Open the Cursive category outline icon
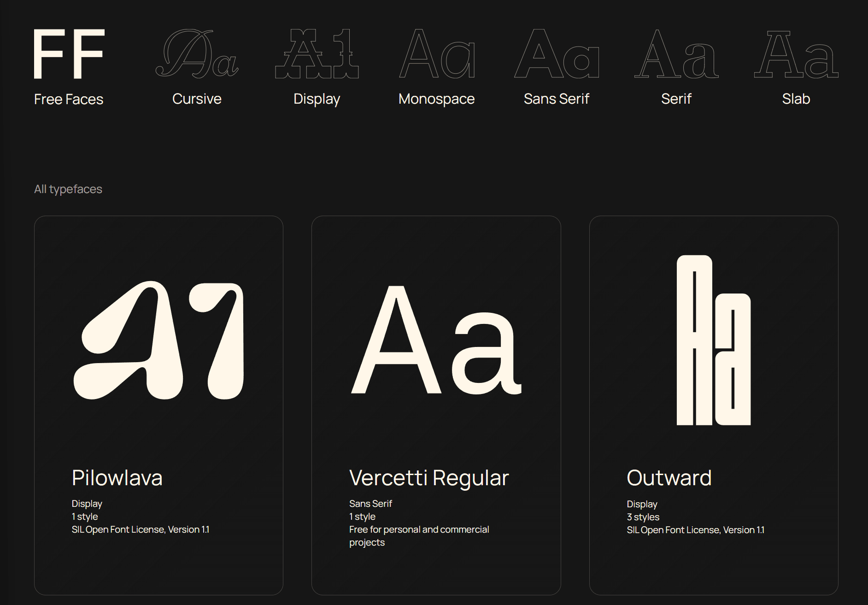This screenshot has width=868, height=605. (197, 53)
